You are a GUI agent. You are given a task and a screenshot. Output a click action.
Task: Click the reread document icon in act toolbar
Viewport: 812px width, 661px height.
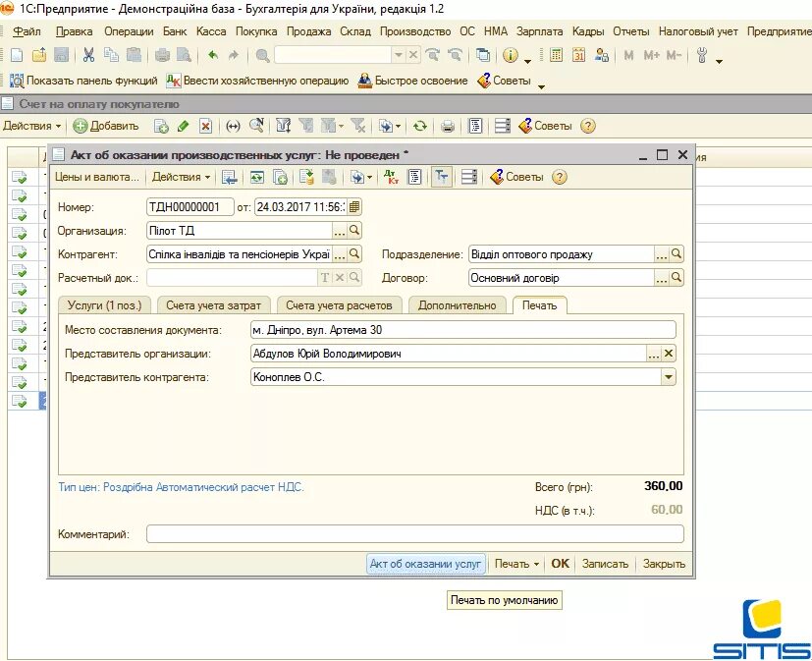pos(256,177)
